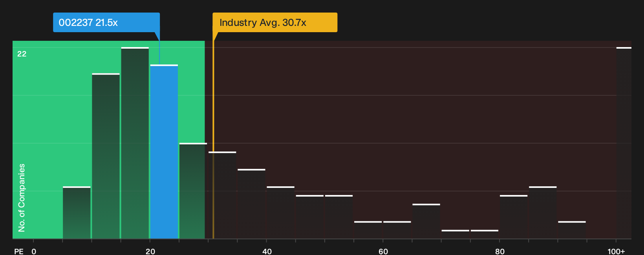Image resolution: width=644 pixels, height=255 pixels.
Task: Select the 60-65 PE histogram bar
Action: tap(397, 230)
